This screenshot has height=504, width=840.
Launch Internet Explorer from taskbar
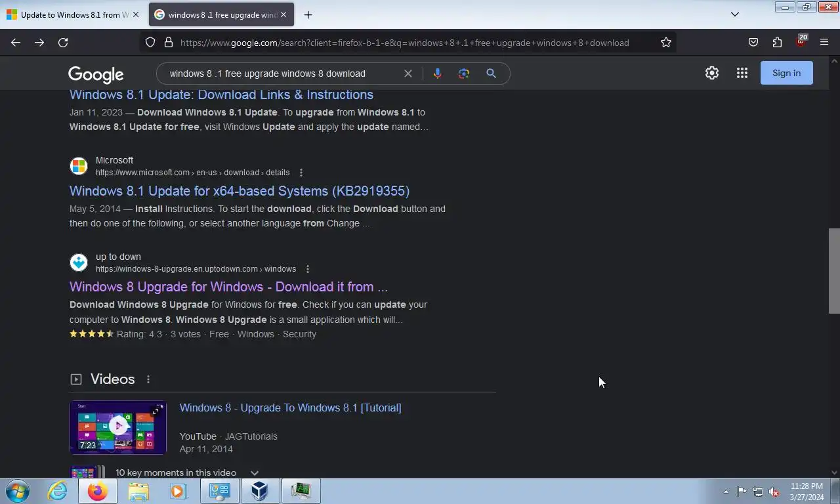(57, 491)
